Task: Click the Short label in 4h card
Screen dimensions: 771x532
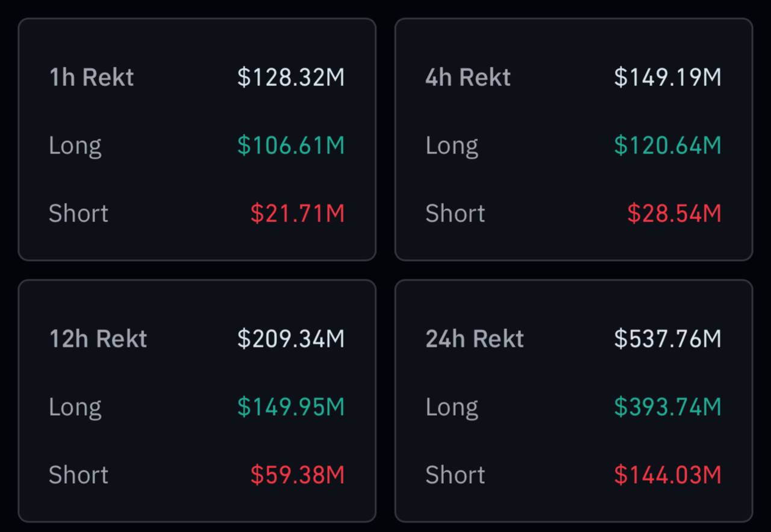Action: pos(455,214)
